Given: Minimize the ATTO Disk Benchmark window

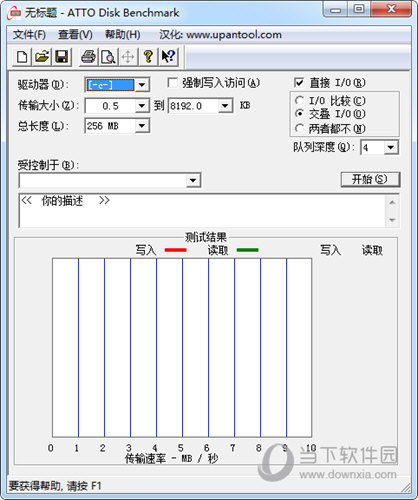Looking at the screenshot, I should tap(335, 10).
